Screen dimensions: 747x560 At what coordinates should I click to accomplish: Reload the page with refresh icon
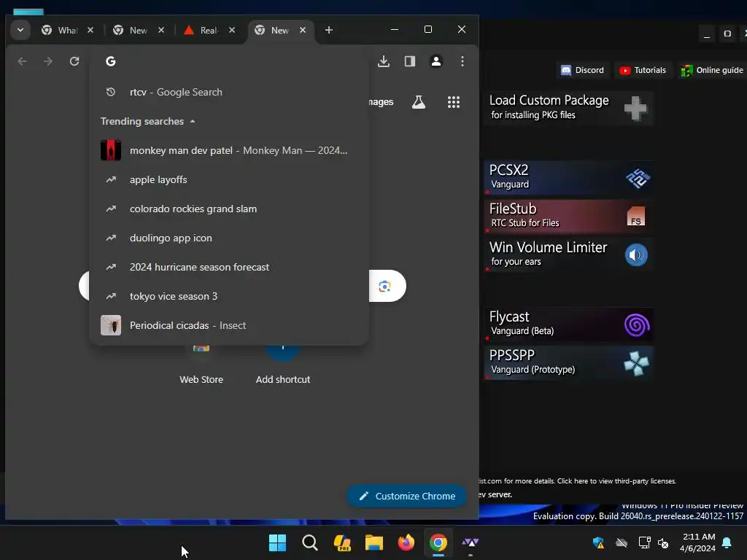pos(74,61)
